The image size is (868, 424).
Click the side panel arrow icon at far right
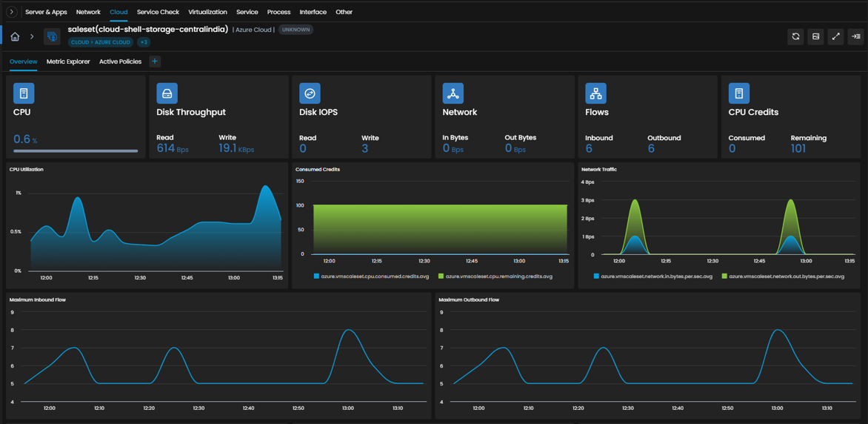click(856, 36)
